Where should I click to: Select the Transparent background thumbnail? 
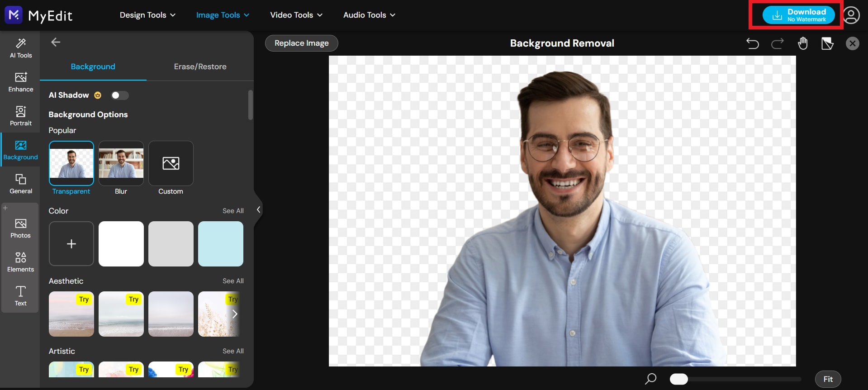(x=71, y=163)
